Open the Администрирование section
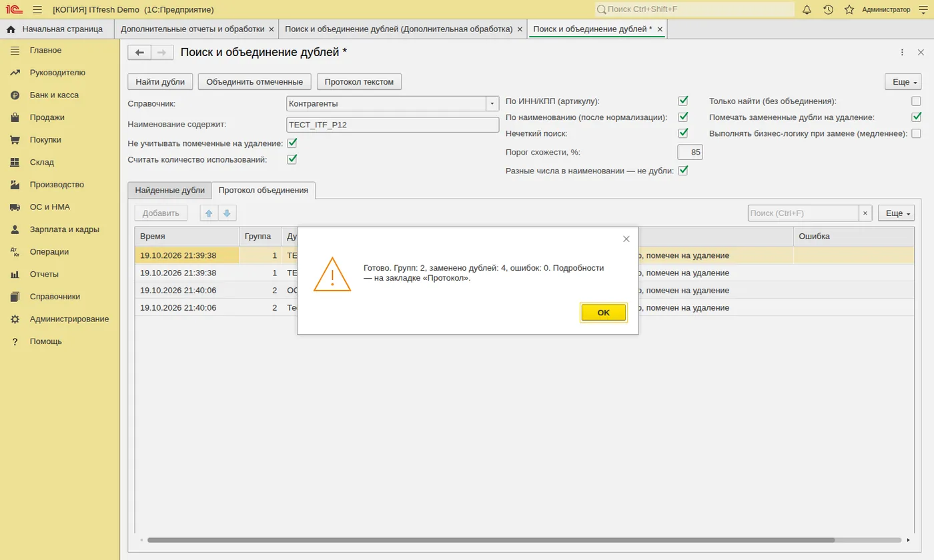This screenshot has height=560, width=934. pos(69,319)
